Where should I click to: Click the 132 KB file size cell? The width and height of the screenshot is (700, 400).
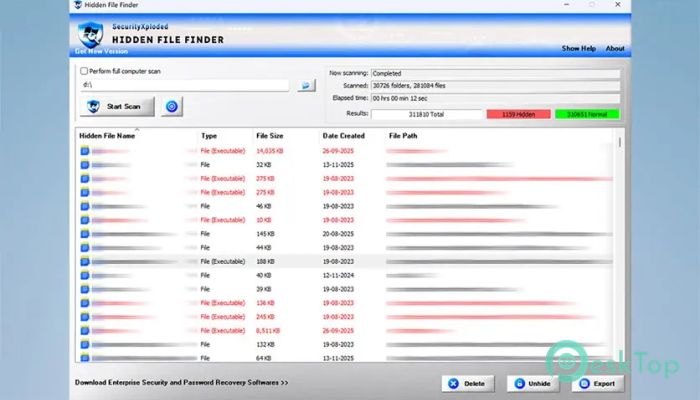click(x=265, y=345)
